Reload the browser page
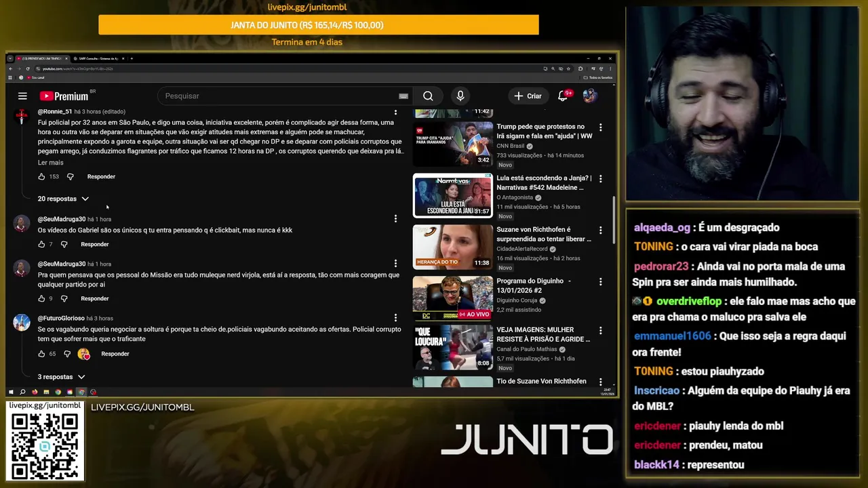868x488 pixels. click(28, 68)
